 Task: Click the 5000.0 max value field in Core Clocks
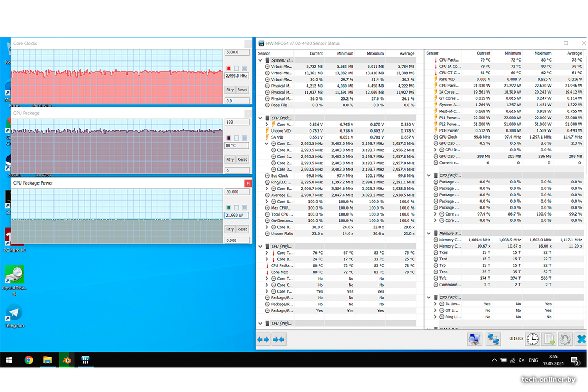coord(236,52)
